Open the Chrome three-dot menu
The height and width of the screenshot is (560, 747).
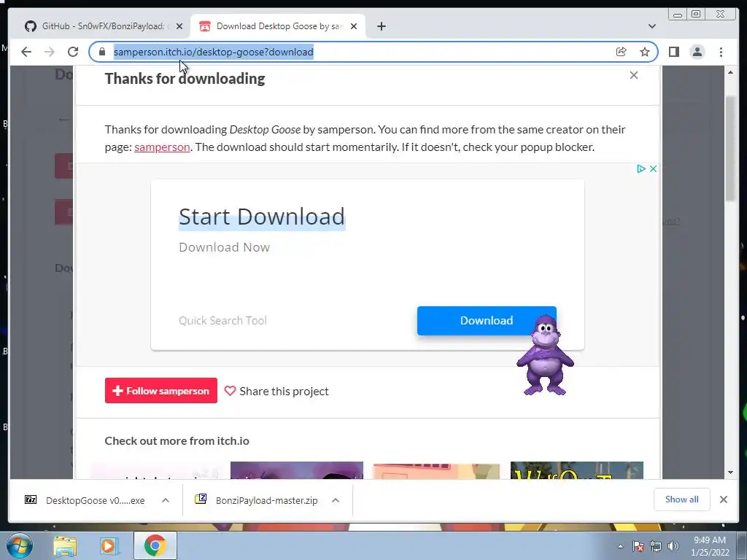tap(721, 52)
